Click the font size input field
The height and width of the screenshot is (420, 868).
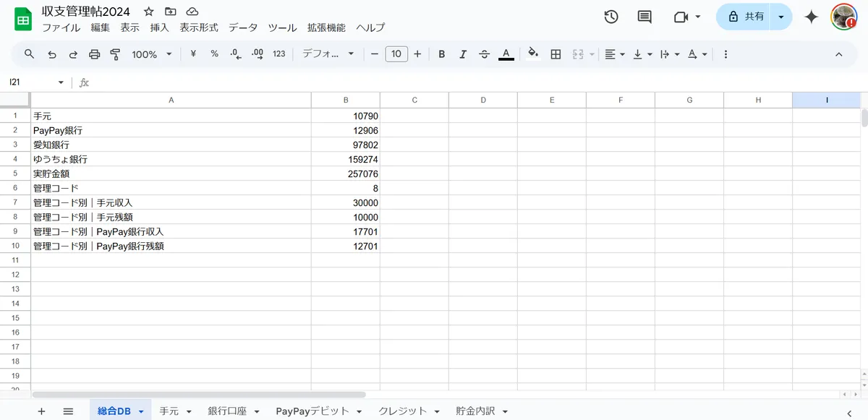(x=396, y=54)
